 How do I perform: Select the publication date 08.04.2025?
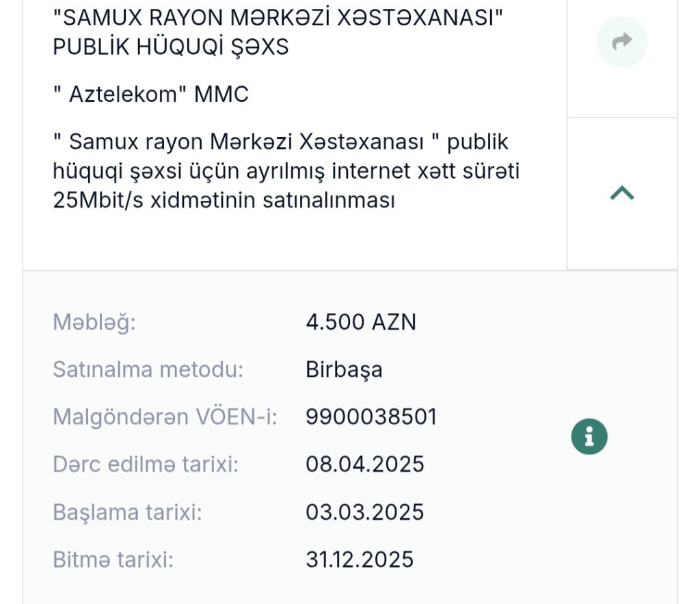point(365,464)
